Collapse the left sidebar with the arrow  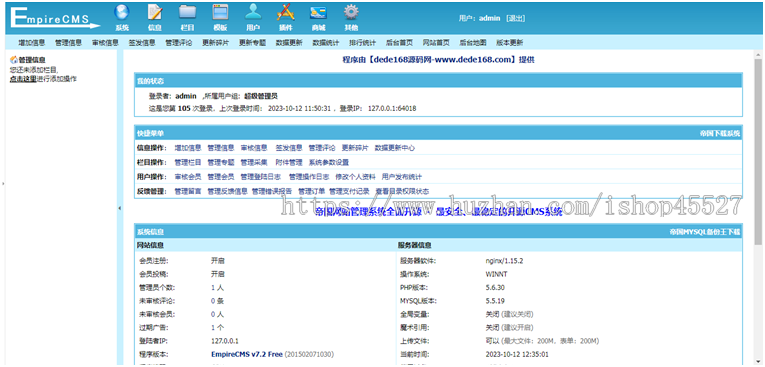coord(120,208)
